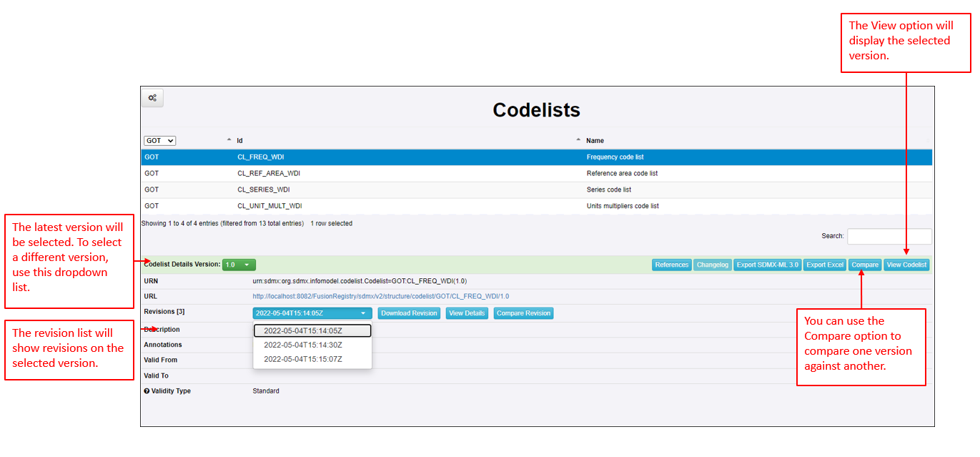
Task: Select the CL_REF_AREA_WDI row
Action: coord(269,173)
